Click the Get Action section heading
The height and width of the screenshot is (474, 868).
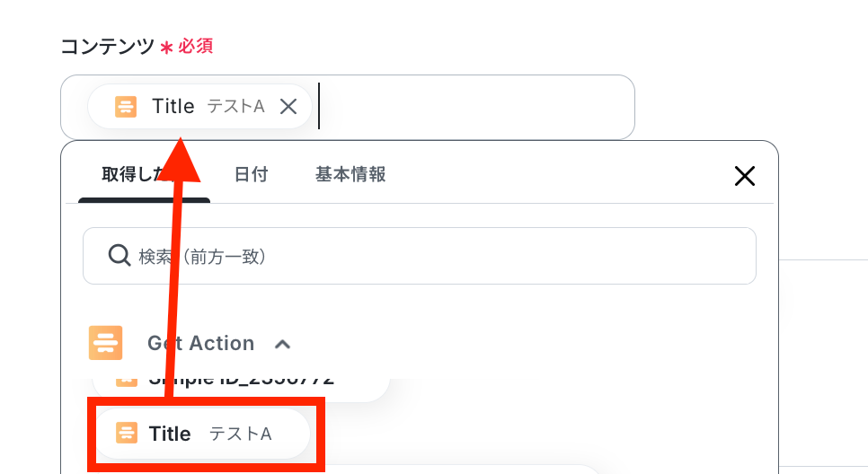pyautogui.click(x=200, y=343)
